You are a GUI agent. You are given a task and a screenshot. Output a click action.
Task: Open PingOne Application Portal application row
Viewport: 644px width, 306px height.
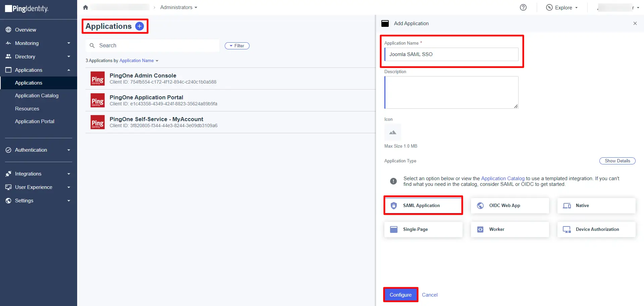coord(230,101)
